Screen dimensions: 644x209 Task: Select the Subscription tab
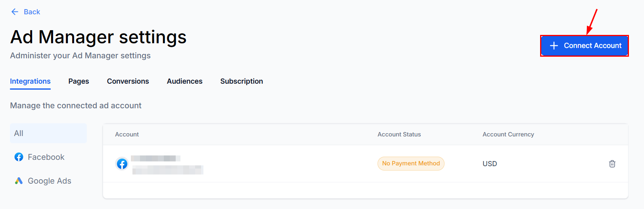point(241,81)
